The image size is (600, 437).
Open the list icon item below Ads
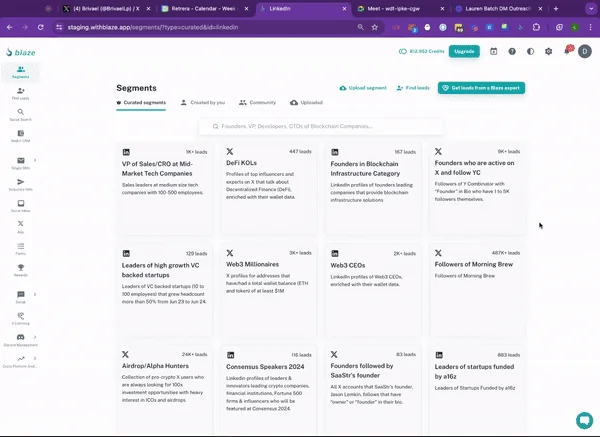pyautogui.click(x=21, y=248)
